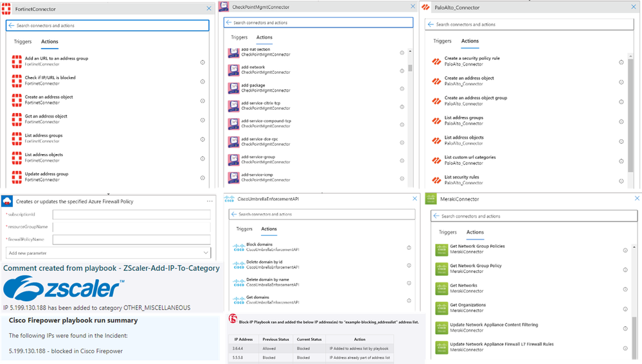Click info icon for PaloAlto List address groups

(621, 121)
